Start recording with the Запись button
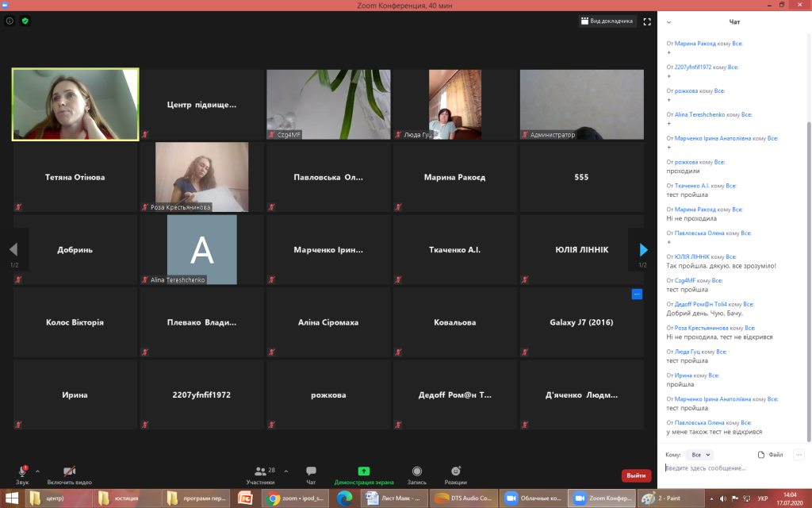Screen dimensions: 812x508 click(416, 474)
